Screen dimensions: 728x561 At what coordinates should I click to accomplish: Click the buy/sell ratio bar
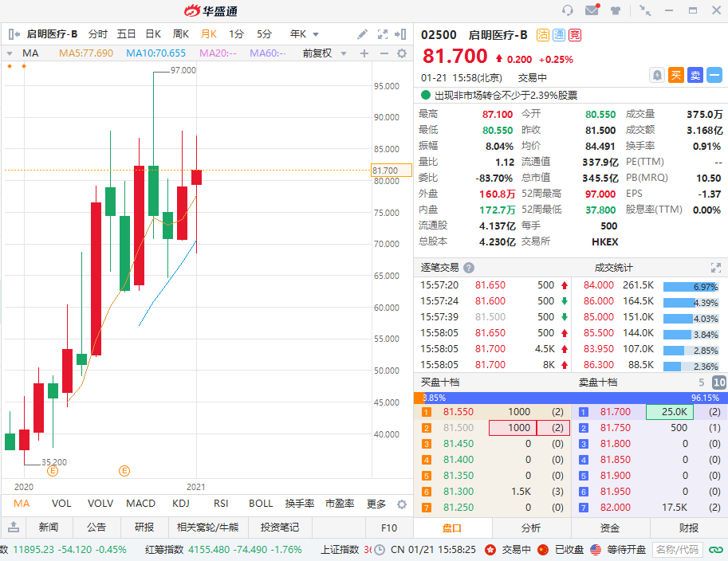click(x=571, y=398)
